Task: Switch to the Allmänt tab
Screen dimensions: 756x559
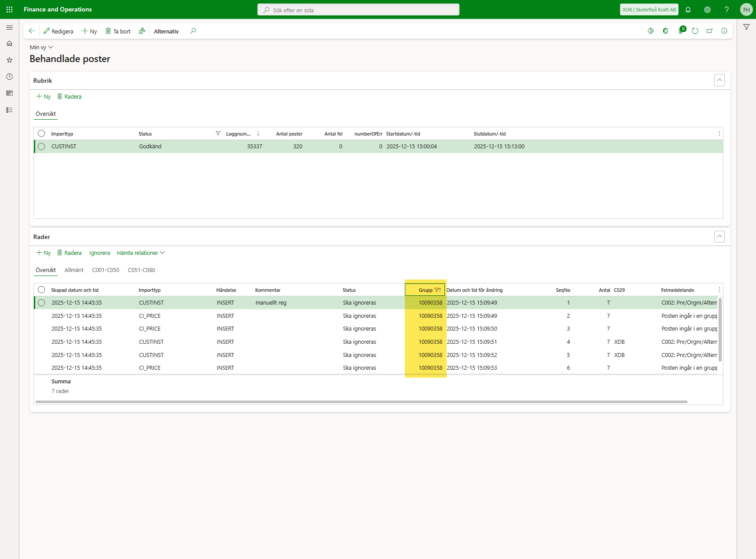Action: (x=74, y=270)
